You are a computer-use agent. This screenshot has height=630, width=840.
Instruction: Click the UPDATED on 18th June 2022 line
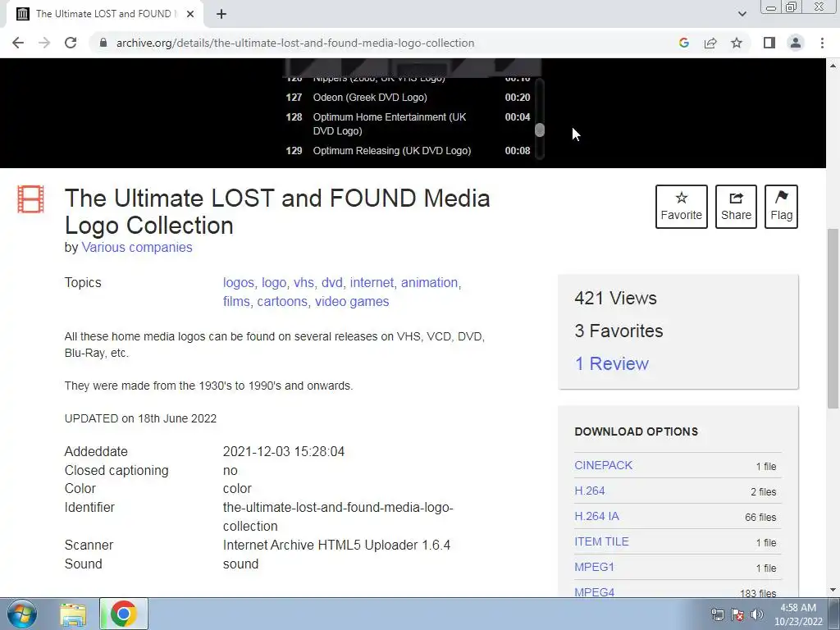(x=140, y=419)
